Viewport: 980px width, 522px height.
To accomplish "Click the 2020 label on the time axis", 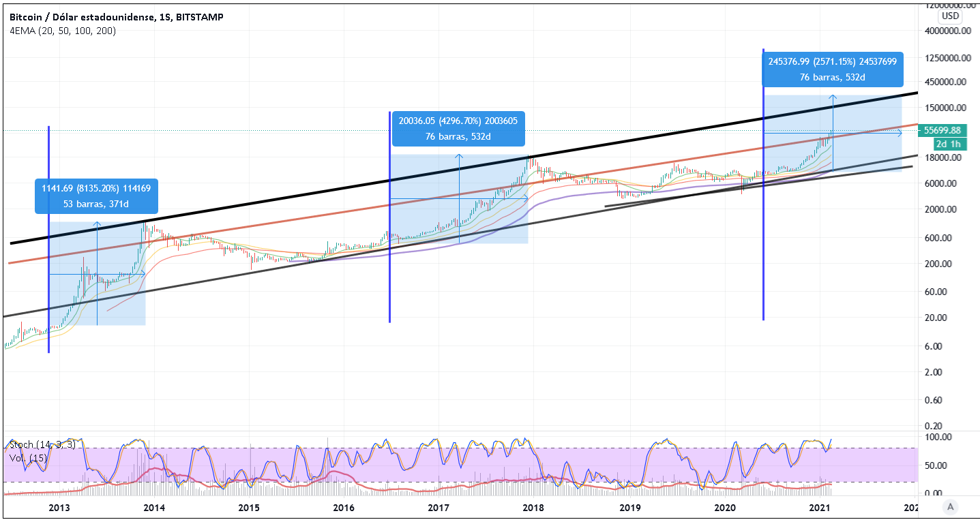I will (725, 508).
